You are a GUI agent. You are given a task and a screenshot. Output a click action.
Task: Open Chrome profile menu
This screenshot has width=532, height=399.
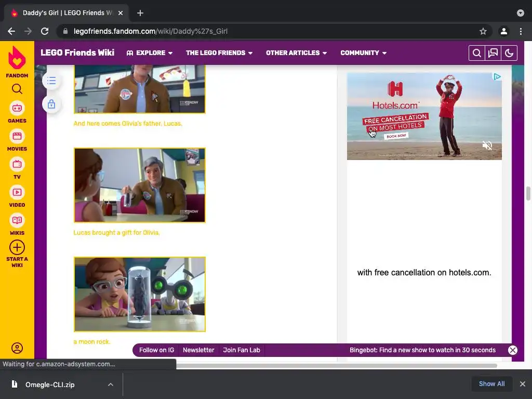click(504, 31)
